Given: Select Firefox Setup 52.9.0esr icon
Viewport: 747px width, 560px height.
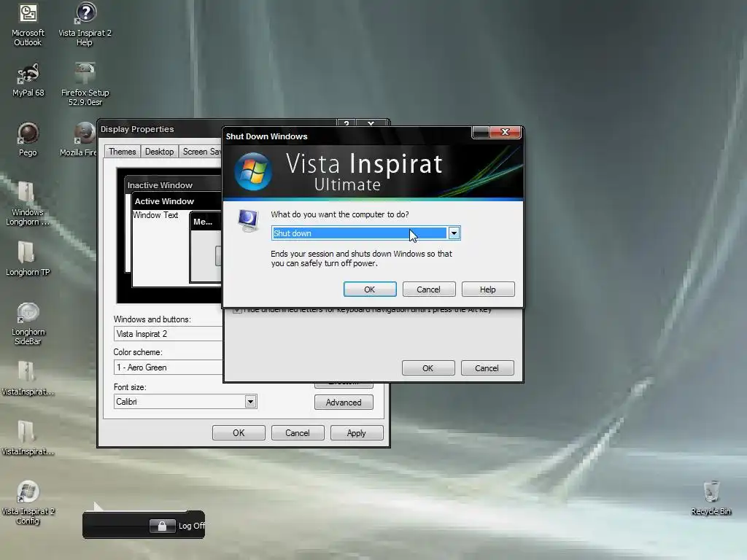Looking at the screenshot, I should click(x=85, y=85).
